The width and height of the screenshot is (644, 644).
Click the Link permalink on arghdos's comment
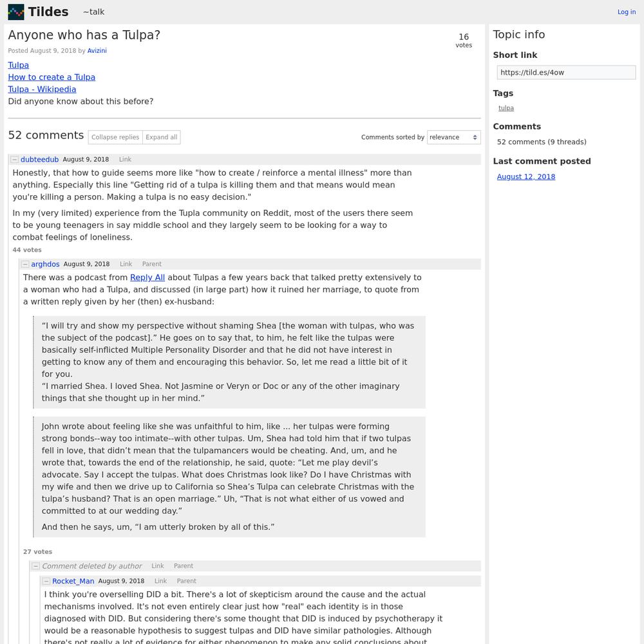pyautogui.click(x=126, y=264)
